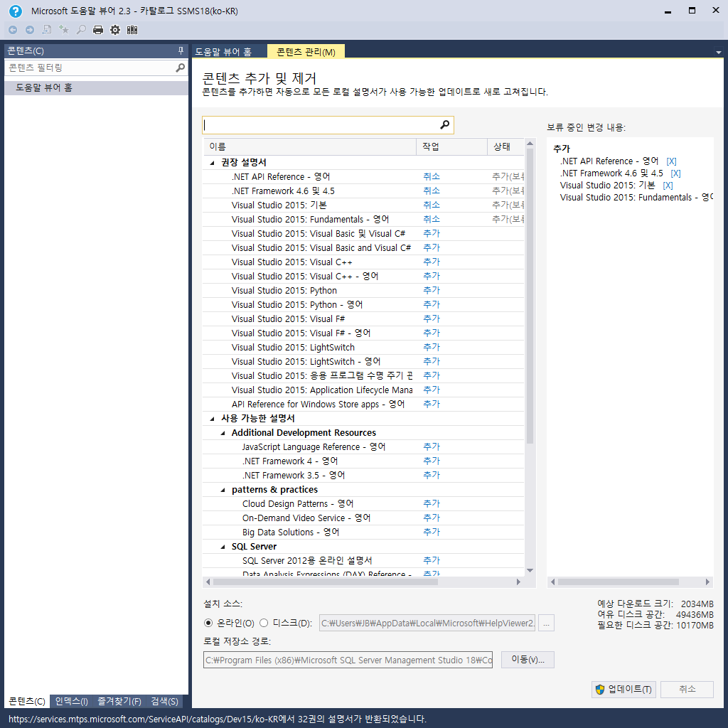This screenshot has width=728, height=728.
Task: Remove pending Visual Studio 2015: 기본 via [X]
Action: tap(668, 186)
